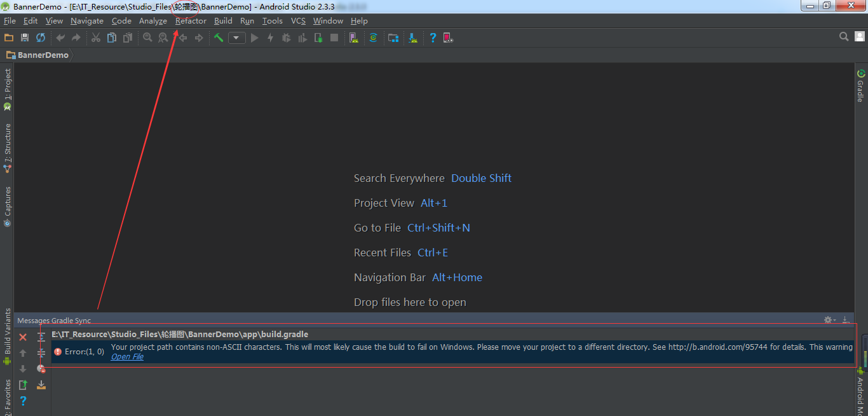Image resolution: width=868 pixels, height=416 pixels.
Task: Click the Search Everywhere magnifier icon
Action: point(844,37)
